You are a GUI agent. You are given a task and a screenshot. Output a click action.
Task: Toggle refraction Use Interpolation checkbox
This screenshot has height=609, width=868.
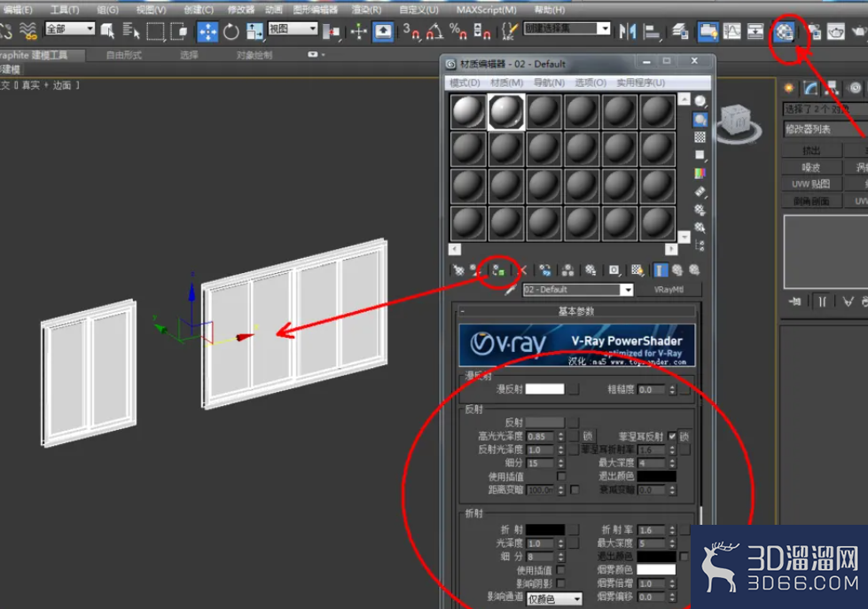561,570
